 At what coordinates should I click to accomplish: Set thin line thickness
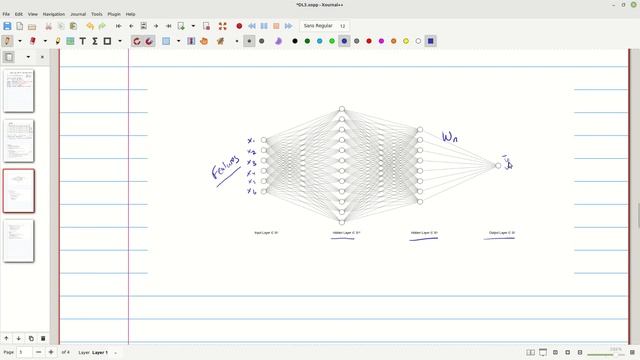pos(237,41)
